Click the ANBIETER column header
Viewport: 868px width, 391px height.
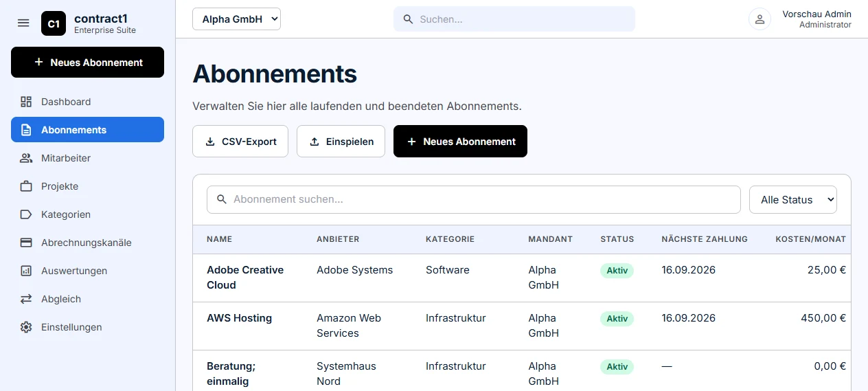point(338,239)
